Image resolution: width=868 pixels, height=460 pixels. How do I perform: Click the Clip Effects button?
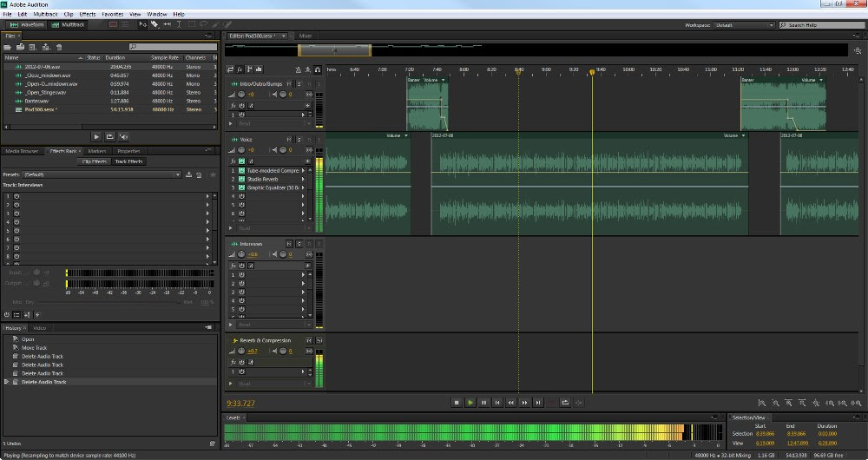[94, 161]
